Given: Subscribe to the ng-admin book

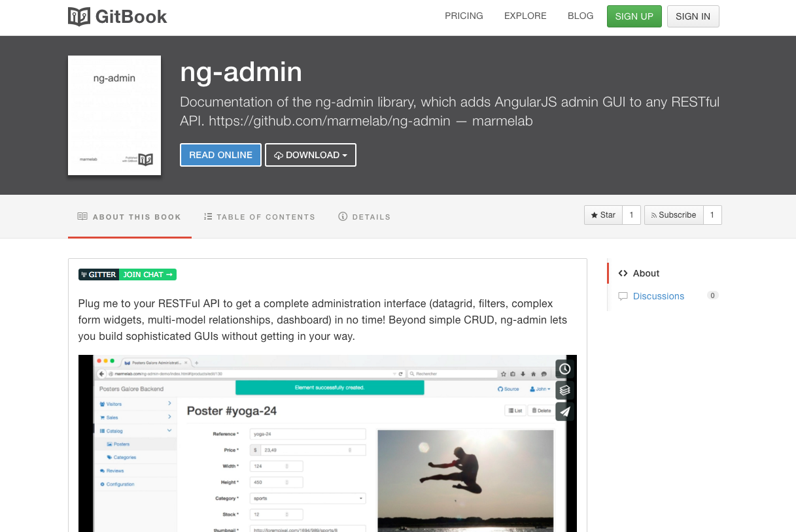Looking at the screenshot, I should [674, 215].
